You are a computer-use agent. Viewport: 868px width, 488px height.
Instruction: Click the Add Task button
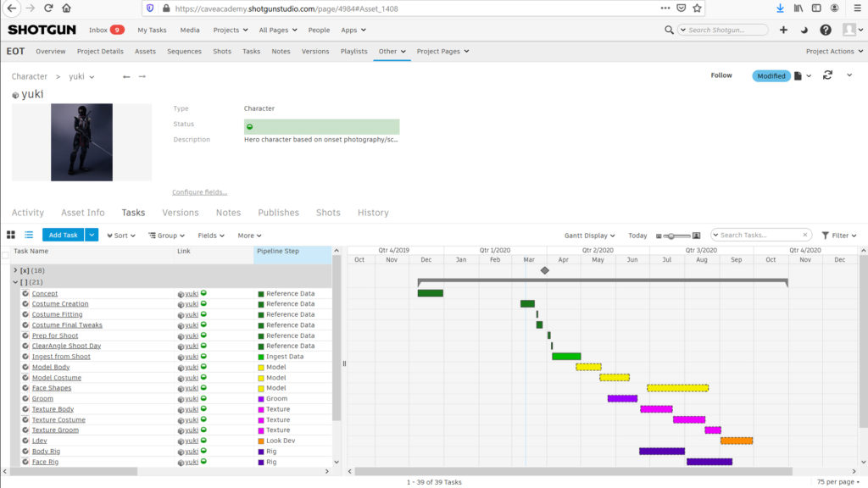tap(63, 236)
